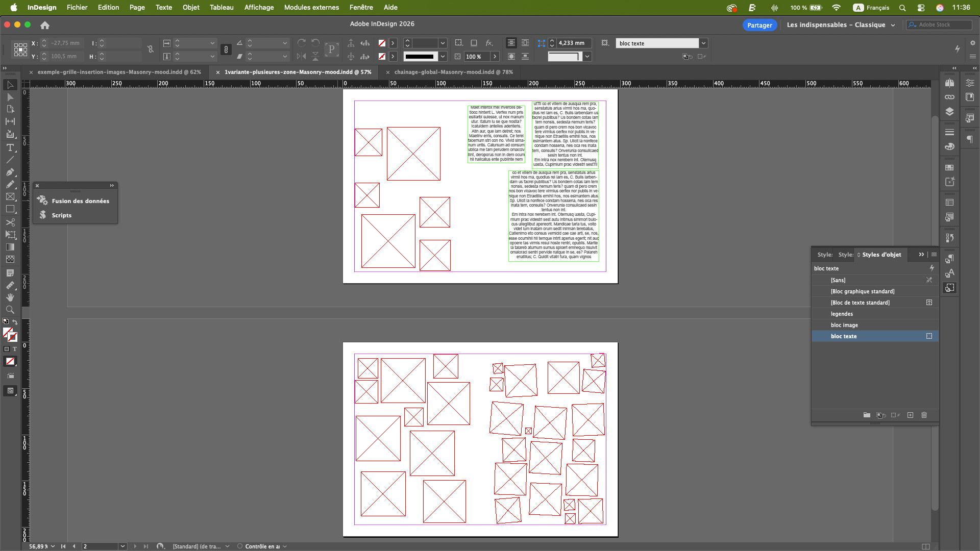Select the Scissors tool
Image resolution: width=980 pixels, height=551 pixels.
click(x=10, y=222)
